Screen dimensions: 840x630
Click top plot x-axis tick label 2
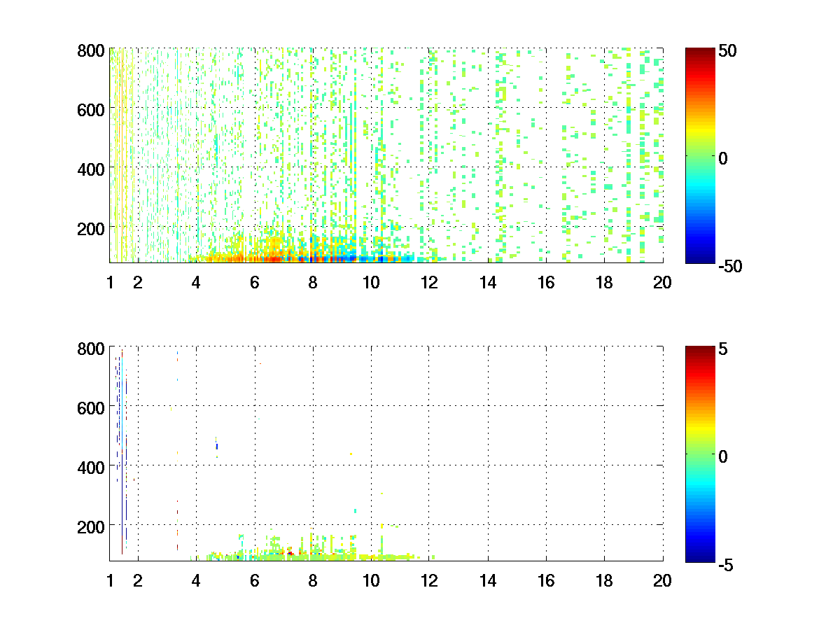138,283
